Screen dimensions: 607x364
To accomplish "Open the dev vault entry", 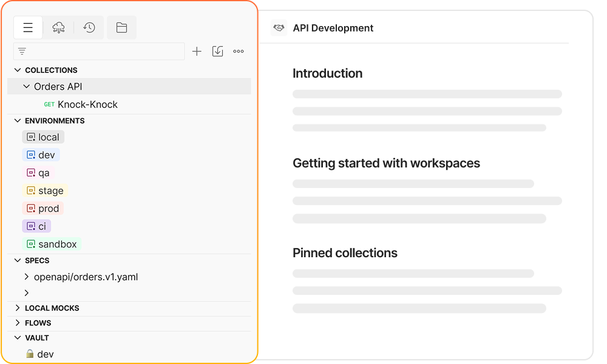I will 45,354.
